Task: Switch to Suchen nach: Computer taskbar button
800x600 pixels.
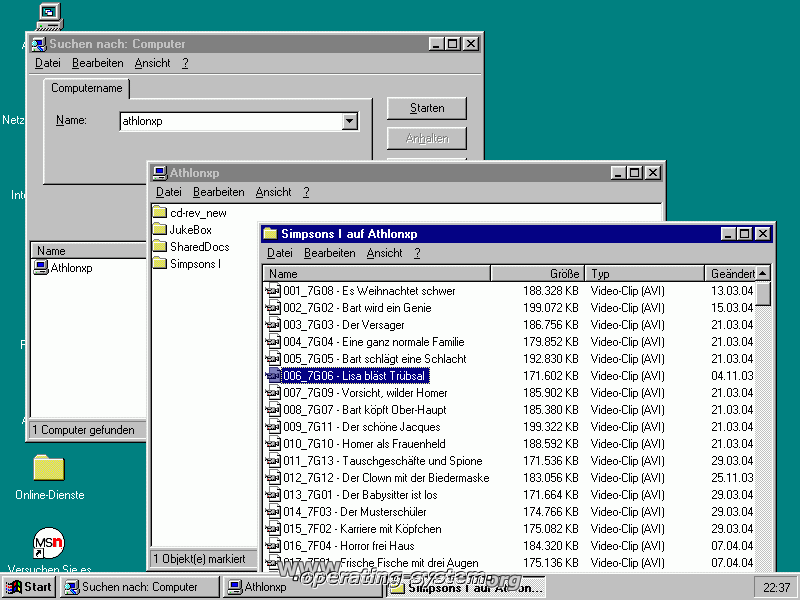Action: pos(140,587)
